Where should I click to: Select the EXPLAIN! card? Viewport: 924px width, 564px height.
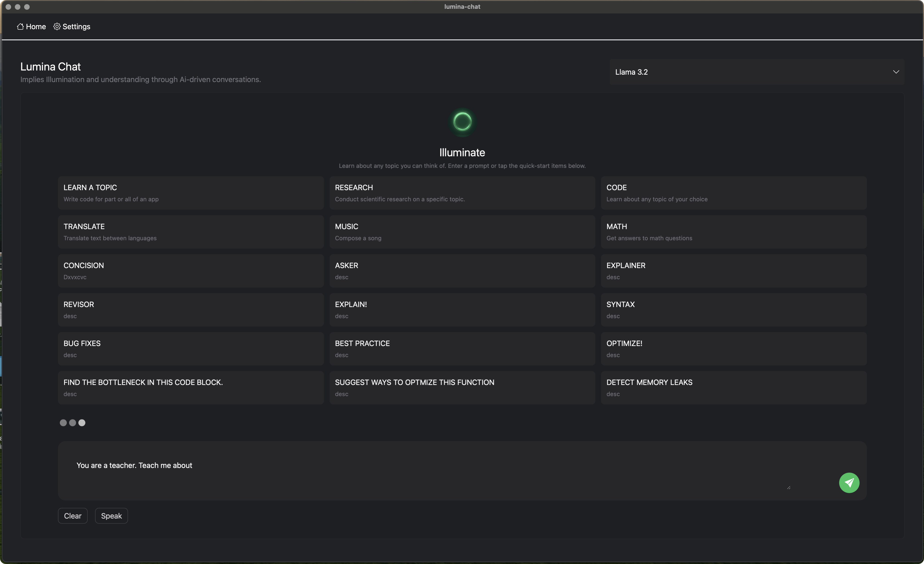tap(462, 310)
